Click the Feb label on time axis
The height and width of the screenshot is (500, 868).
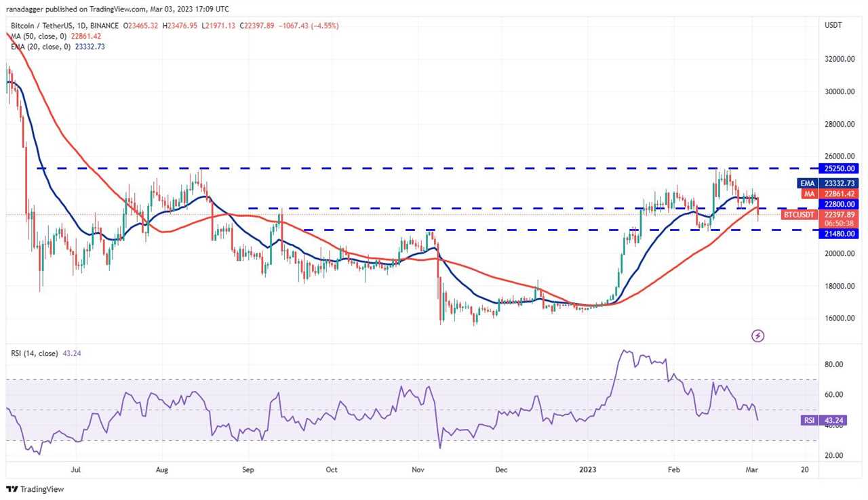point(673,469)
